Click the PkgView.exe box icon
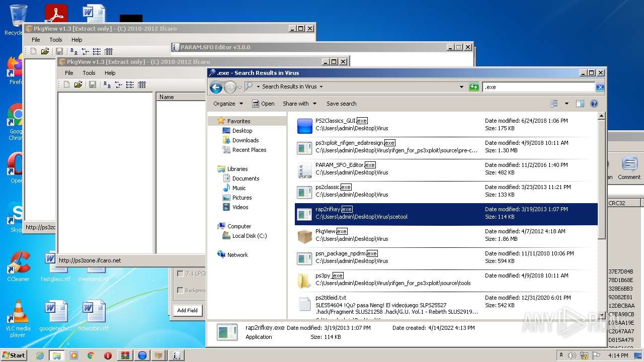644x362 pixels. (x=304, y=236)
